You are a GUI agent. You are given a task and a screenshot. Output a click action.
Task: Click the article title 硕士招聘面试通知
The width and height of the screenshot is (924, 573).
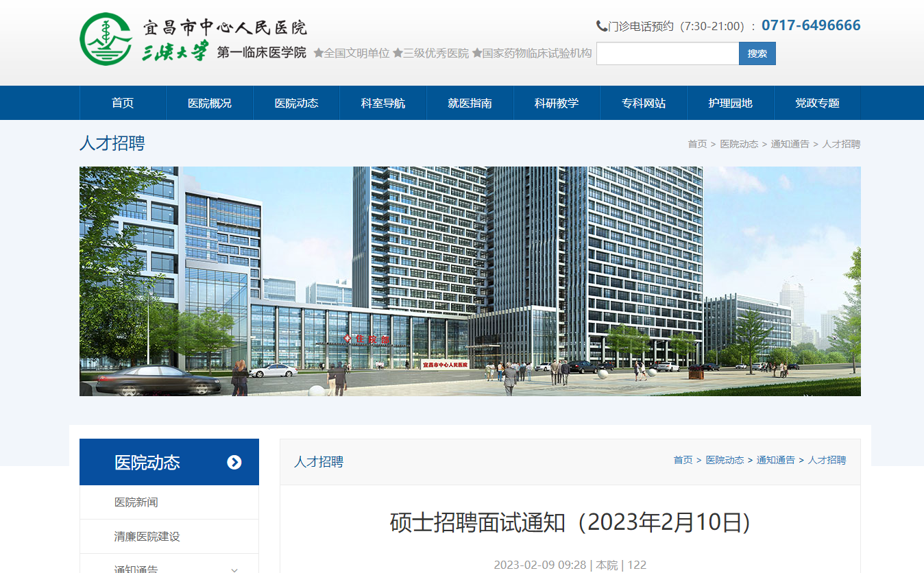[570, 522]
